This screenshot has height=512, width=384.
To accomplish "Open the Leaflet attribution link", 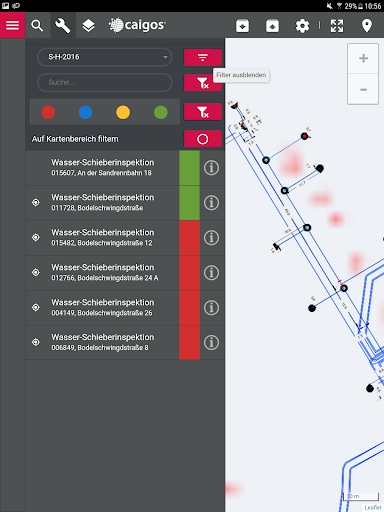I will [x=373, y=507].
